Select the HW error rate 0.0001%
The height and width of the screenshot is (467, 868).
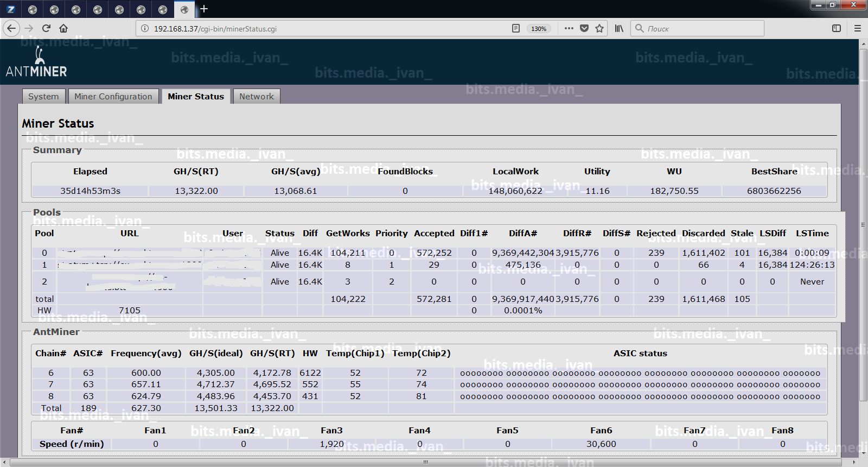tap(523, 311)
